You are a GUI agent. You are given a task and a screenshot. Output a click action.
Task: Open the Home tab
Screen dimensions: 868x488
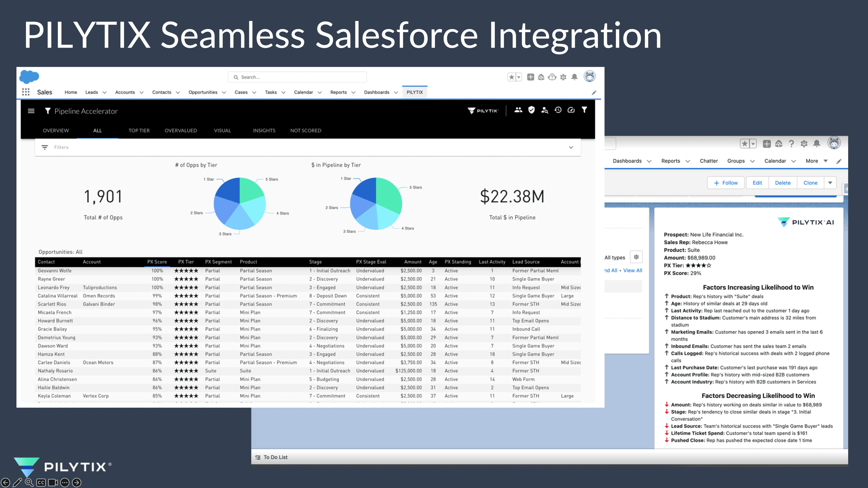click(x=71, y=92)
